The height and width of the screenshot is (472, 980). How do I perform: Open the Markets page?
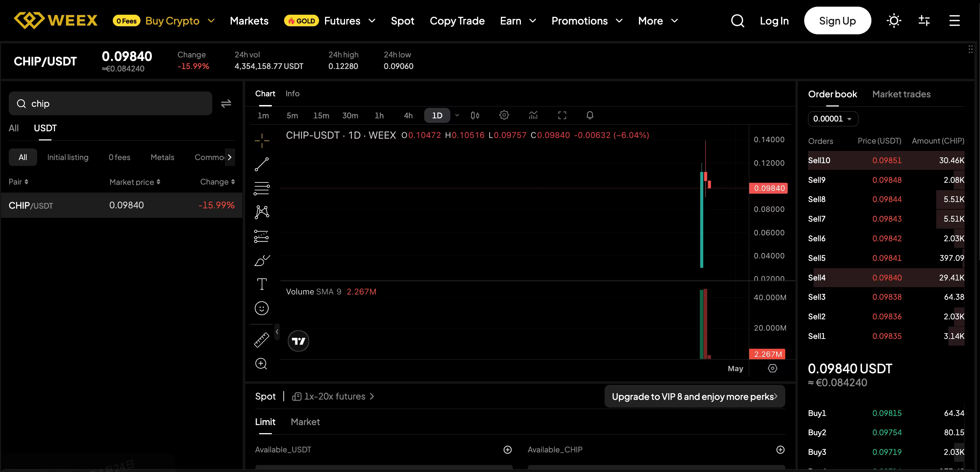pyautogui.click(x=249, y=21)
